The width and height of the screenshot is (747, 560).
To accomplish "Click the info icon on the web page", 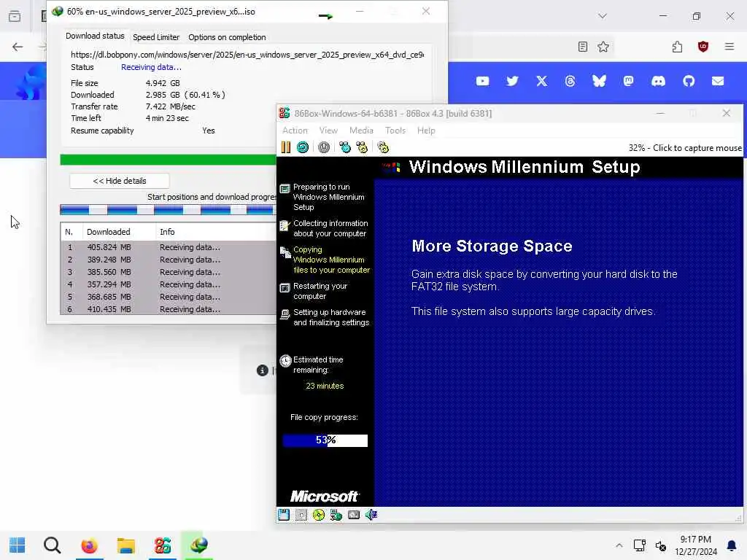I will click(x=263, y=370).
